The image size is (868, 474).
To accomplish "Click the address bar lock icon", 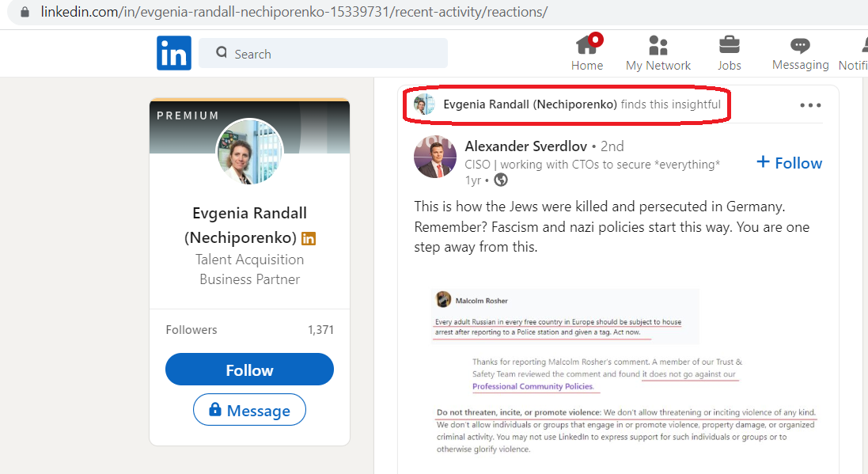I will click(25, 12).
